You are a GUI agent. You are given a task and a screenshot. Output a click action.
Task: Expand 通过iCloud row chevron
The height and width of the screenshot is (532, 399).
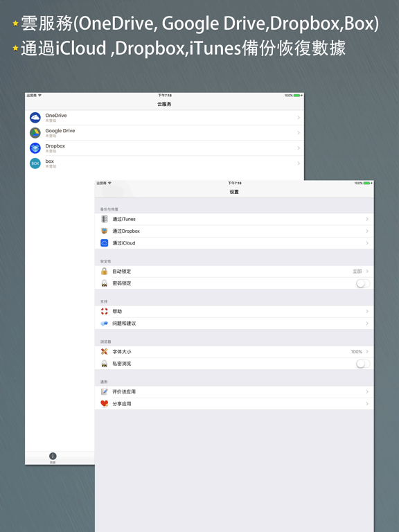[x=367, y=243]
